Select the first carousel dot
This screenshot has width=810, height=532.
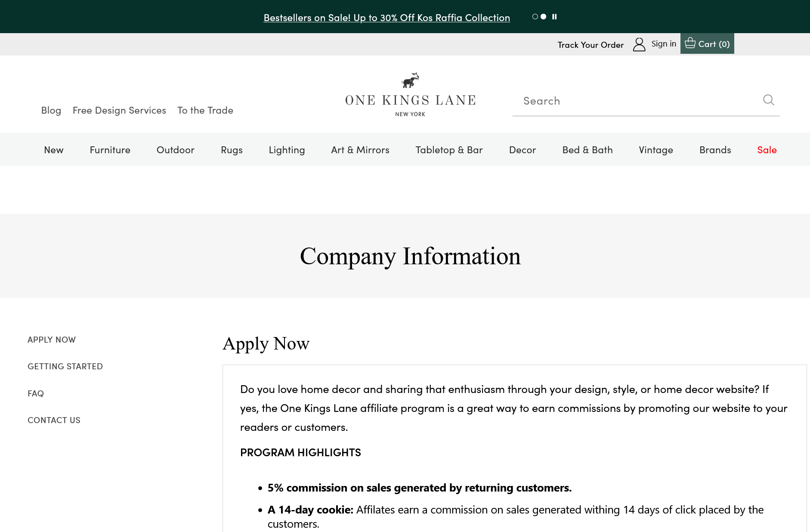click(x=535, y=17)
